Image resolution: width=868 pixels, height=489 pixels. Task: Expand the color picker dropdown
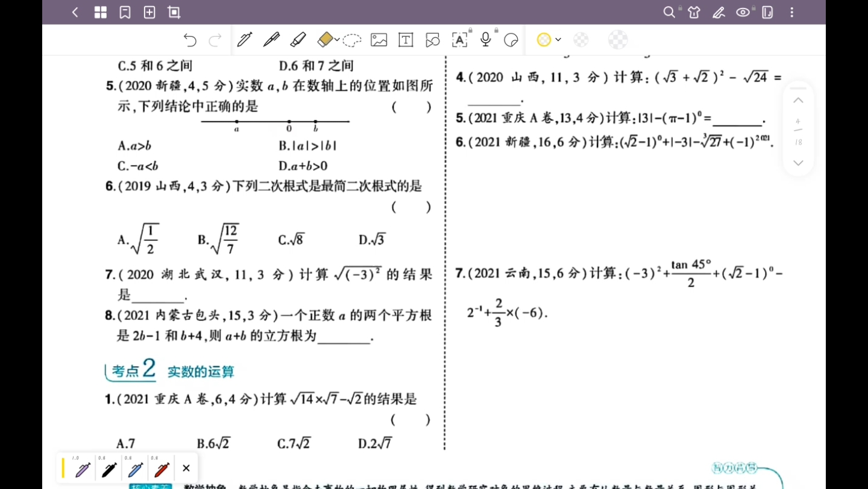(558, 40)
